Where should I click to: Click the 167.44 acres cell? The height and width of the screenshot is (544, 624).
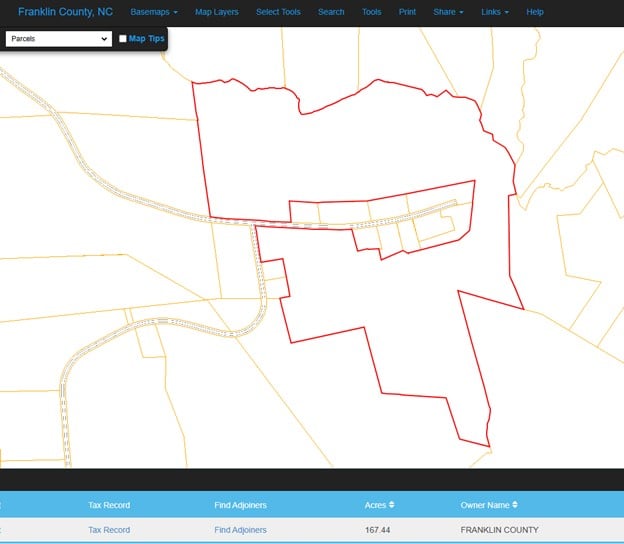(377, 530)
